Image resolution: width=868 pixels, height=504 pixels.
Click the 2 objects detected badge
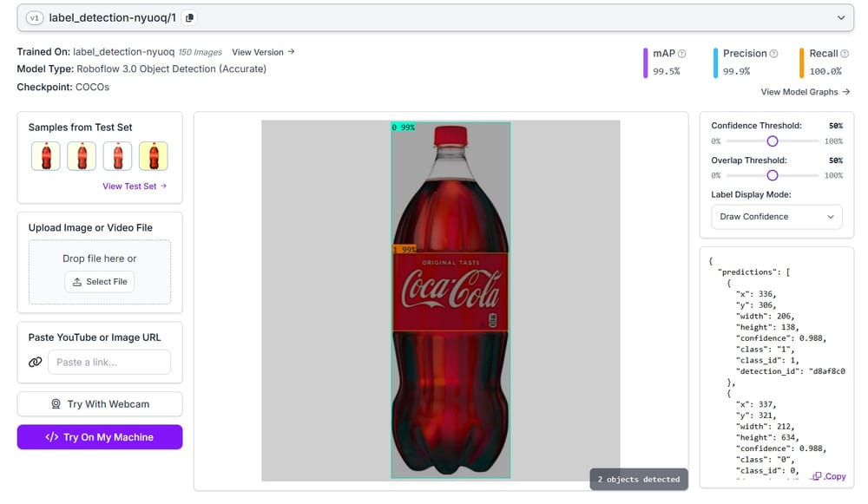pyautogui.click(x=639, y=478)
